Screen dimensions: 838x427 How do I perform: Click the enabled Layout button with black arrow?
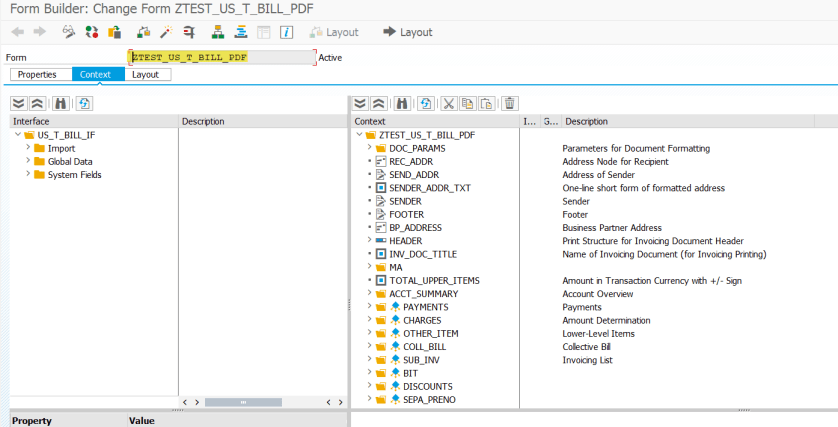click(408, 32)
